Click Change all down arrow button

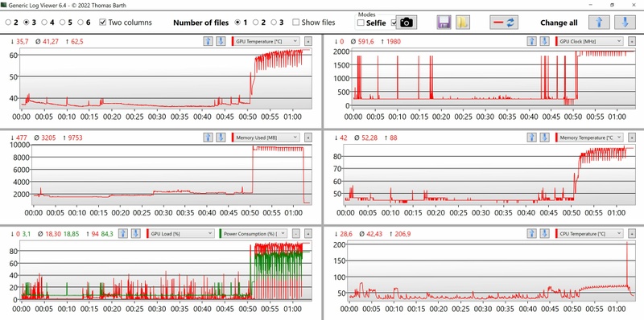[x=625, y=23]
